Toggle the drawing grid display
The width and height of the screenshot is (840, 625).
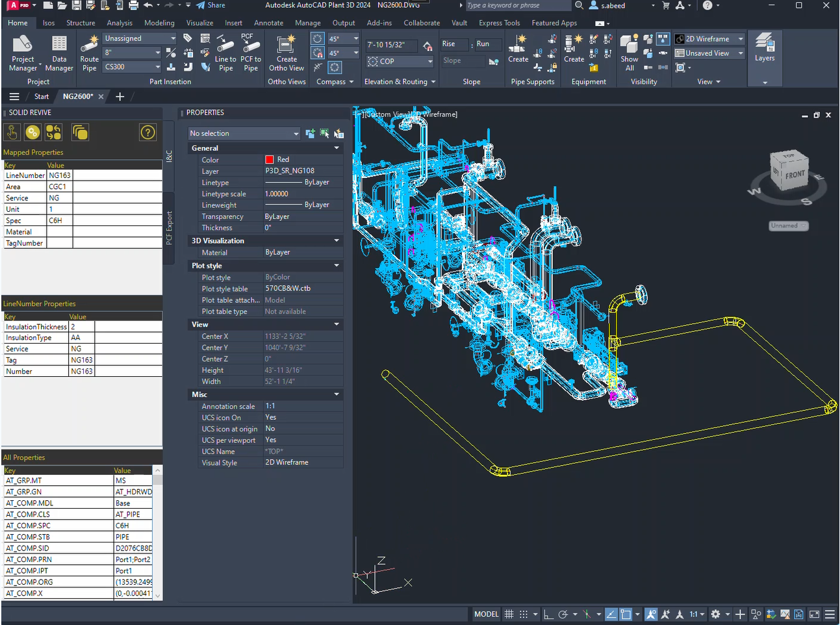[x=509, y=614]
